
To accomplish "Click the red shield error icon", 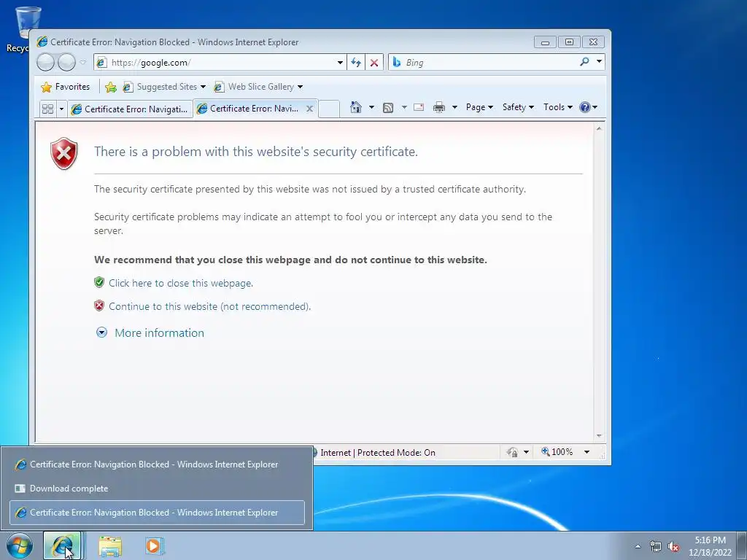I will pyautogui.click(x=64, y=153).
